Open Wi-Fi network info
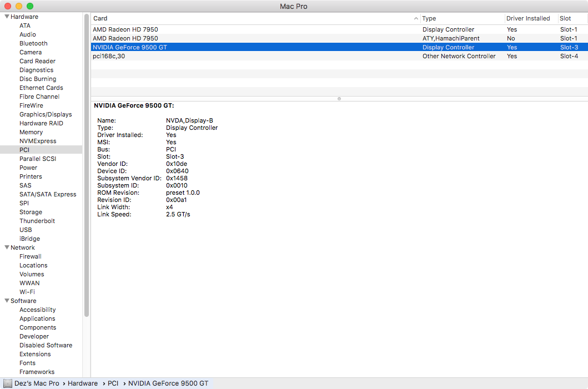The height and width of the screenshot is (389, 588). pyautogui.click(x=27, y=292)
